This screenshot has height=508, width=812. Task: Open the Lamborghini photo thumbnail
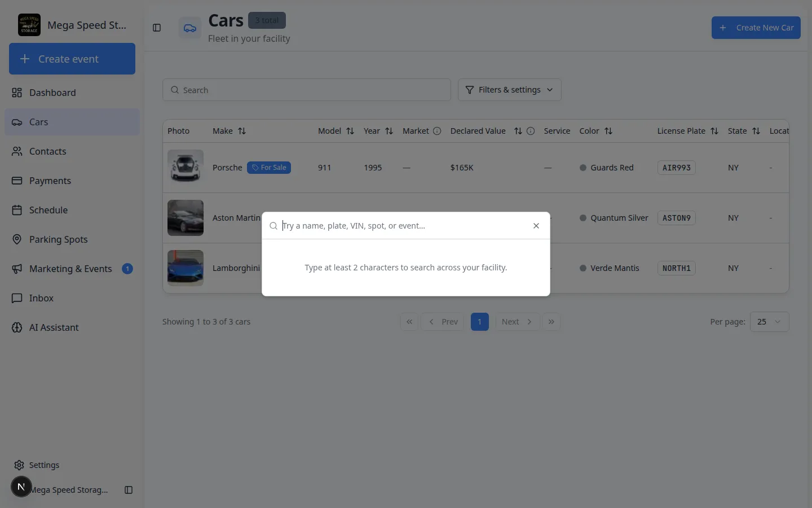(x=186, y=268)
